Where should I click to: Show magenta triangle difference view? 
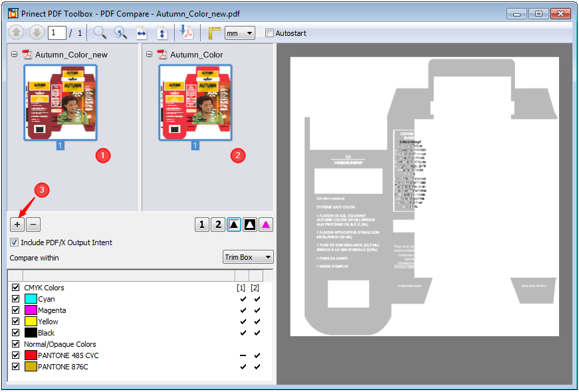click(x=266, y=225)
